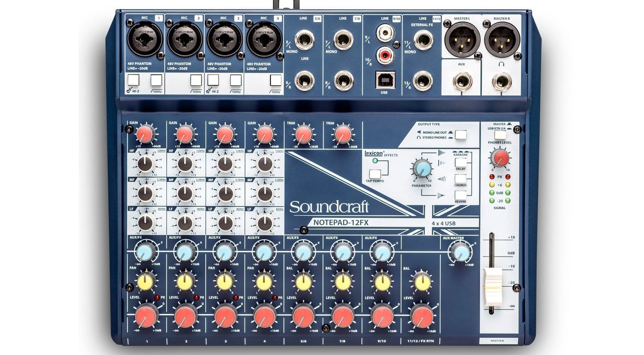Click the PHONES LEVEL knob
Viewport: 644px width, 355px height.
pyautogui.click(x=500, y=158)
